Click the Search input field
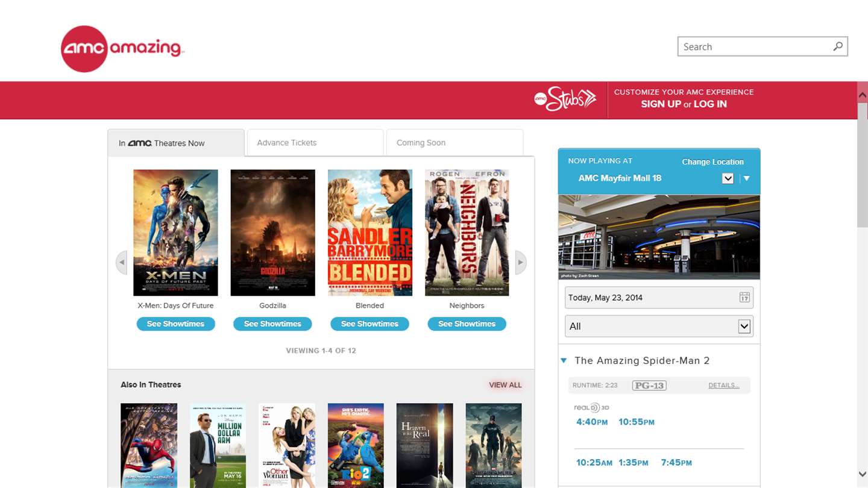868x488 pixels. click(x=763, y=46)
